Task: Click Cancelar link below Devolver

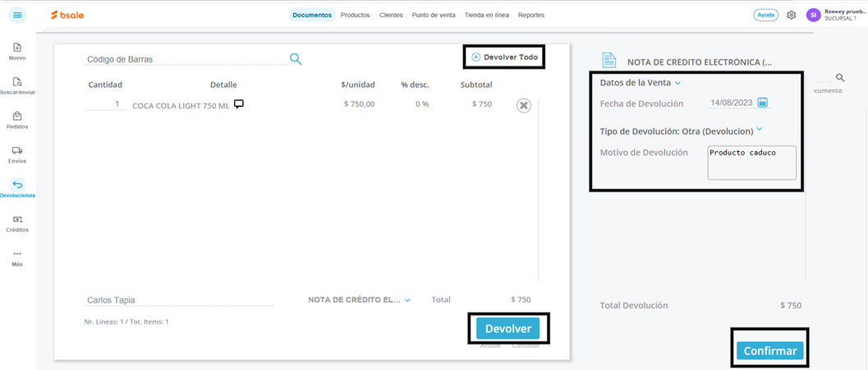Action: (526, 345)
